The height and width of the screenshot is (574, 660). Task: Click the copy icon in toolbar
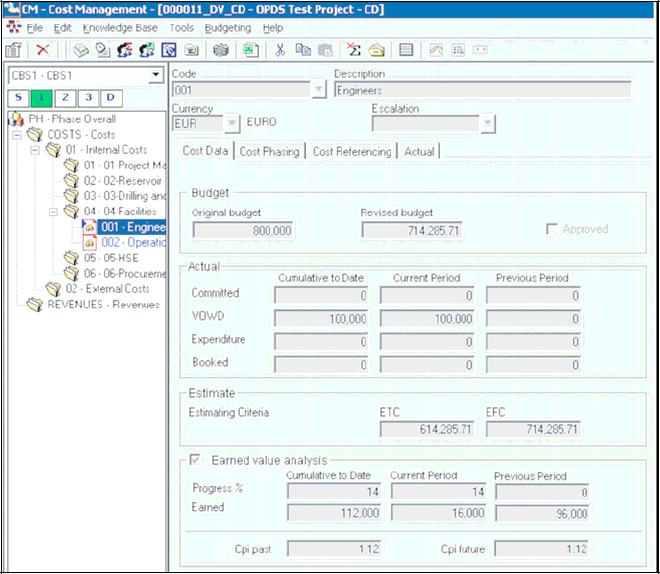(303, 50)
